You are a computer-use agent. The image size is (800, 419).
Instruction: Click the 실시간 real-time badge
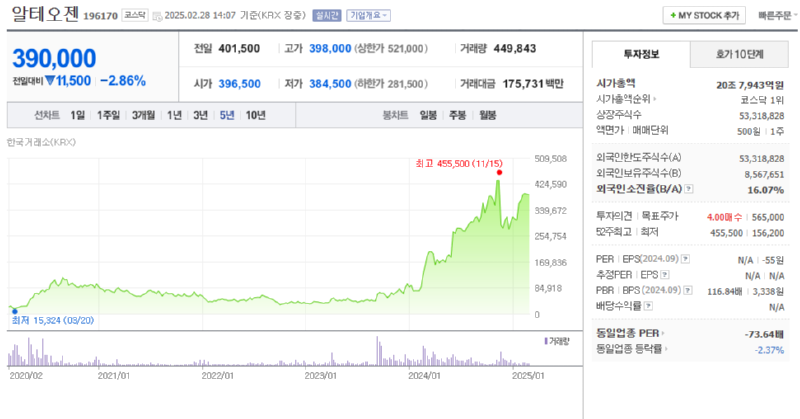pos(327,15)
